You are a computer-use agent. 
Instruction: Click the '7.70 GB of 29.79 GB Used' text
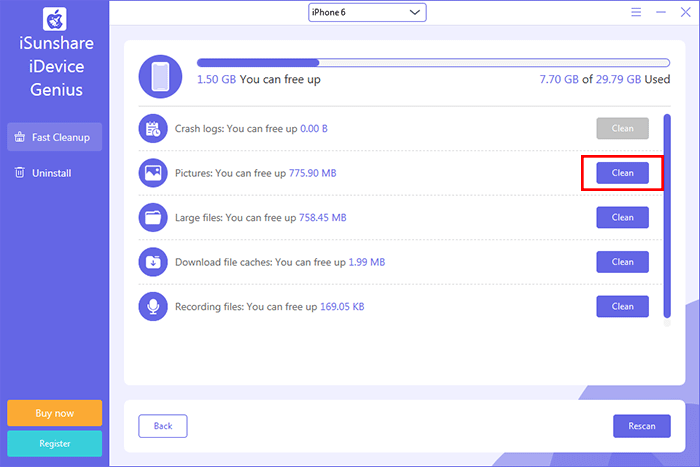pos(604,79)
